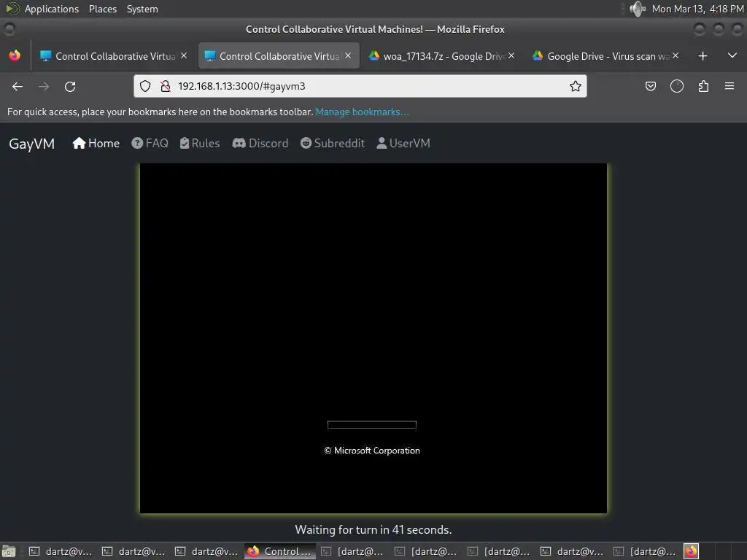
Task: Reload the current page
Action: (x=70, y=86)
